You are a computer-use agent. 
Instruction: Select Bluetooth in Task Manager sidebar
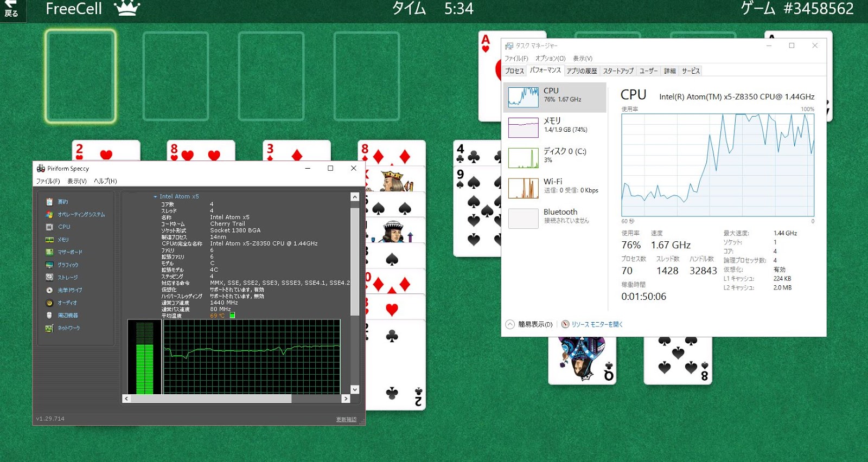[554, 219]
